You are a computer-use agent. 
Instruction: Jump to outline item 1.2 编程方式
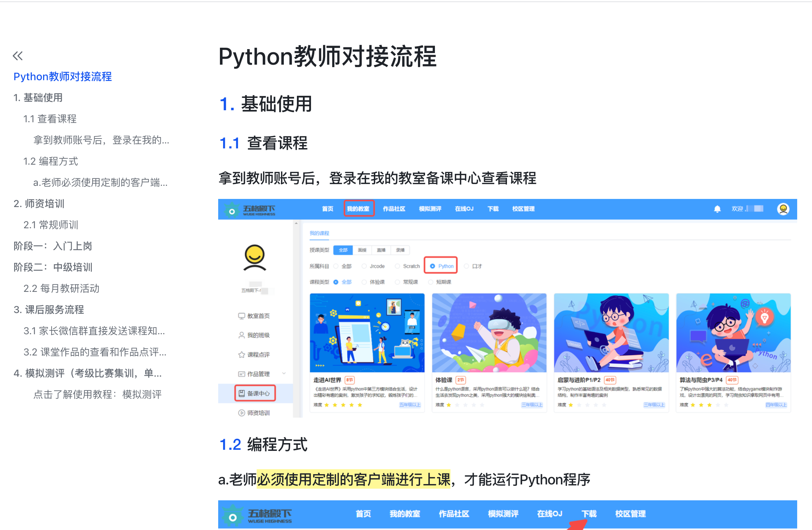[50, 161]
